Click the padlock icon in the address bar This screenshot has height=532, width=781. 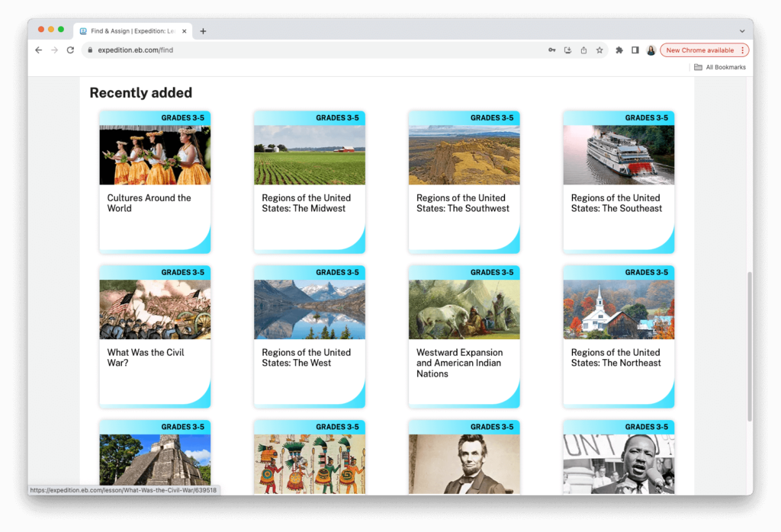(90, 50)
